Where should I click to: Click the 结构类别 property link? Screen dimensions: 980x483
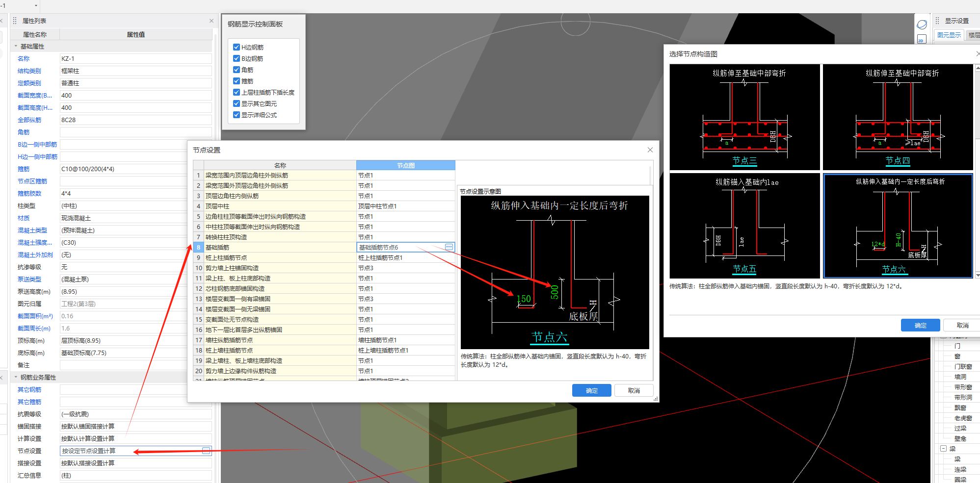[29, 71]
